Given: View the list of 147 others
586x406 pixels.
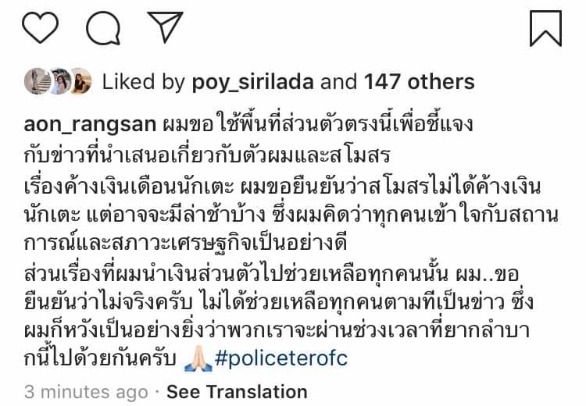Looking at the screenshot, I should (419, 81).
